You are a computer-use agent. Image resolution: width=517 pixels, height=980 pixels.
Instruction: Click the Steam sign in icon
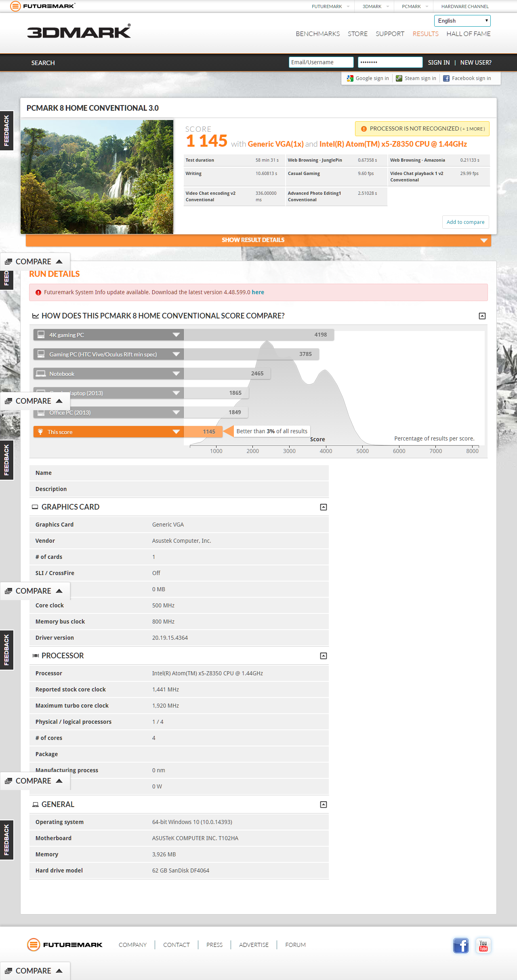[x=399, y=78]
